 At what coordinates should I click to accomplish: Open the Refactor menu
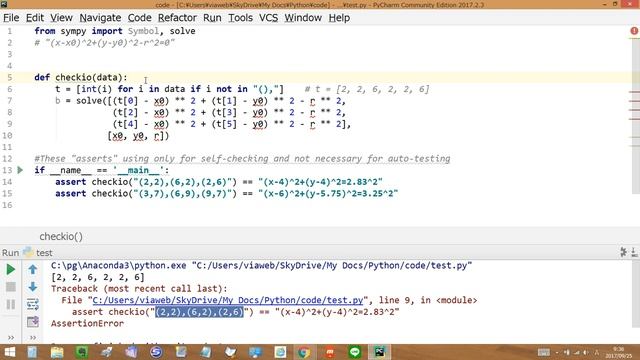pyautogui.click(x=177, y=18)
